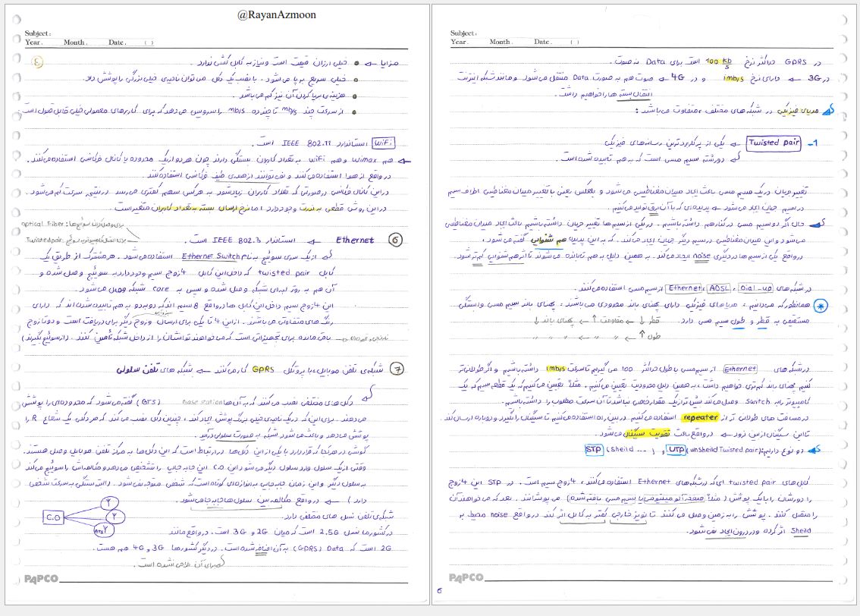860x616 pixels.
Task: Click the boxed ADSL label
Action: 719,288
